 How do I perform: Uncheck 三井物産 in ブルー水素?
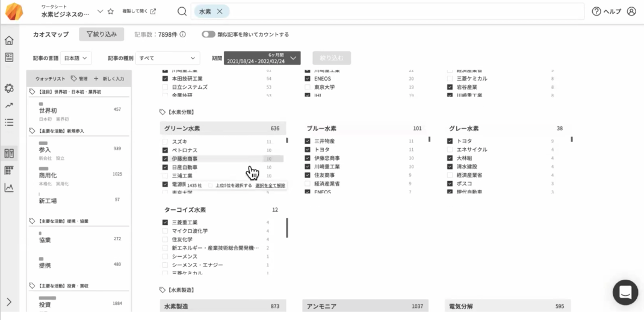pyautogui.click(x=307, y=141)
